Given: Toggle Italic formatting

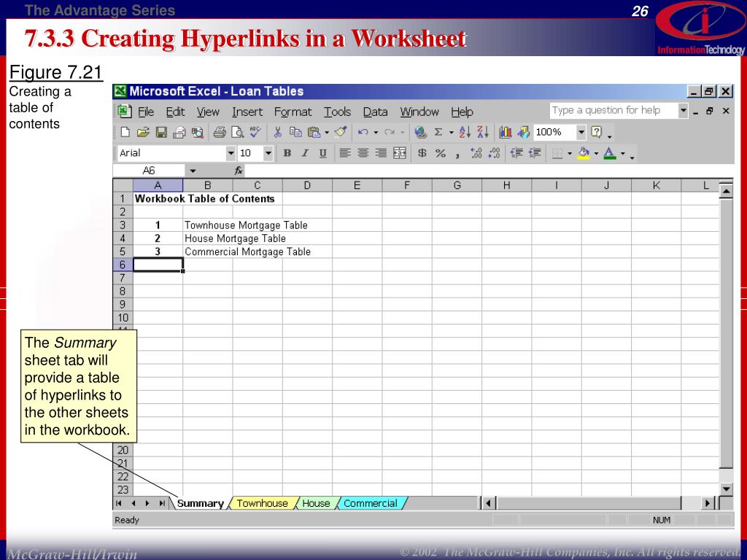Looking at the screenshot, I should [x=305, y=153].
